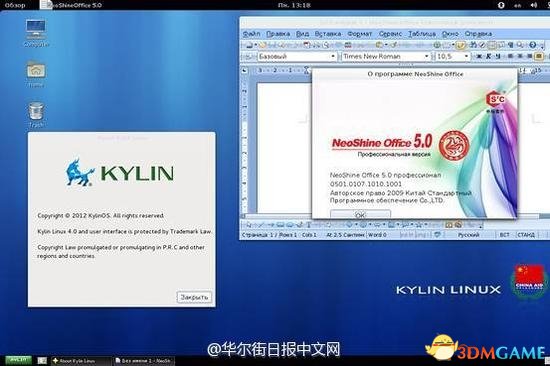Screen dimensions: 550x366
Task: Click the Underline formatting icon
Action: [x=498, y=56]
